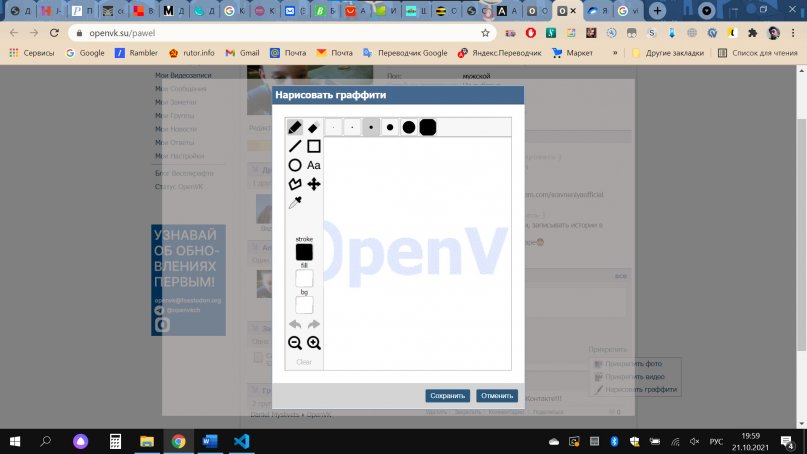807x454 pixels.
Task: Zoom out the graffiti canvas
Action: [295, 343]
